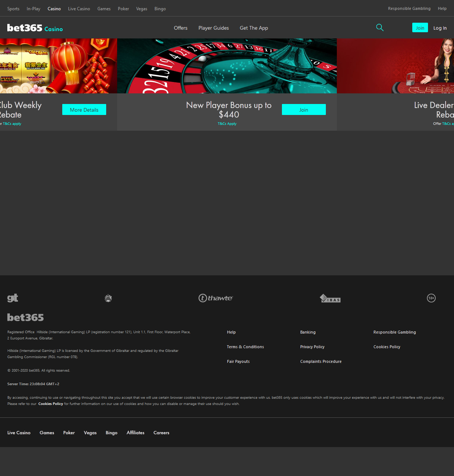Viewport: 454px width, 476px height.
Task: Switch to the Poker section in top bar
Action: pyautogui.click(x=123, y=9)
